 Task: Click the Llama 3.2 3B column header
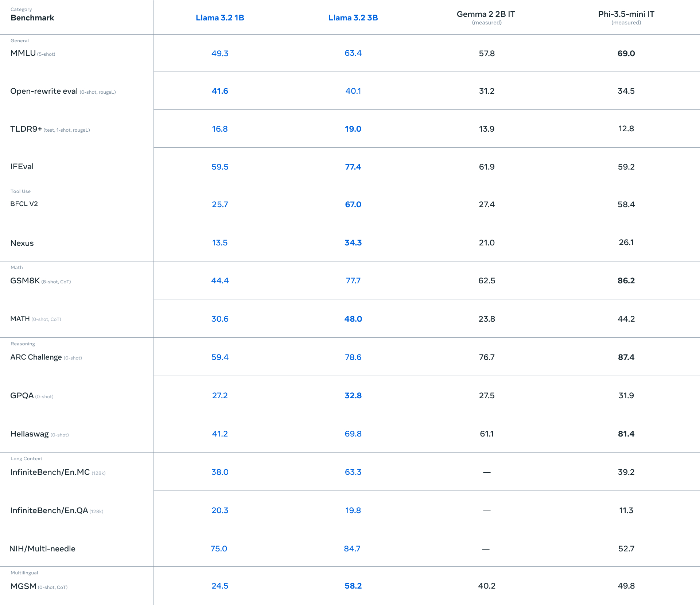(353, 18)
